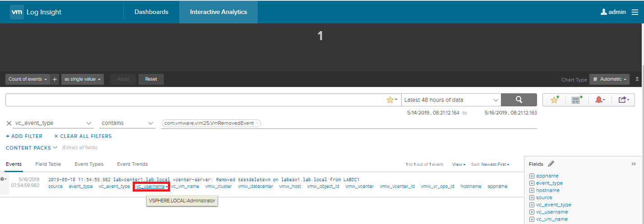Click the vmw_datacenter field link
644x224 pixels.
[x=255, y=186]
